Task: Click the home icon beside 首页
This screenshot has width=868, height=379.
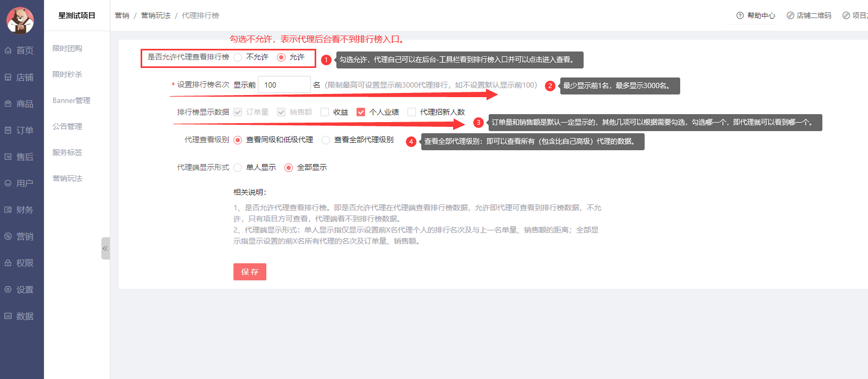Action: click(8, 50)
